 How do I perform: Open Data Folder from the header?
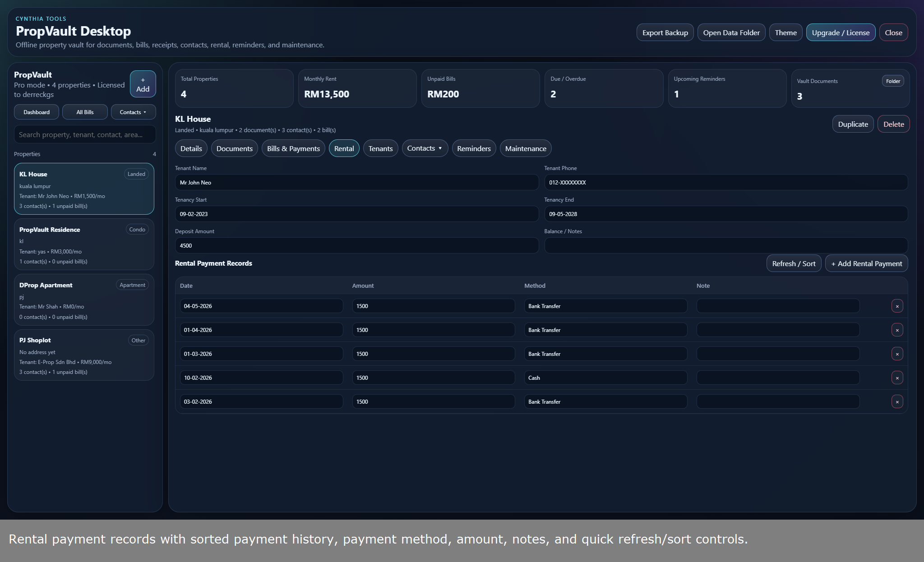(x=731, y=32)
